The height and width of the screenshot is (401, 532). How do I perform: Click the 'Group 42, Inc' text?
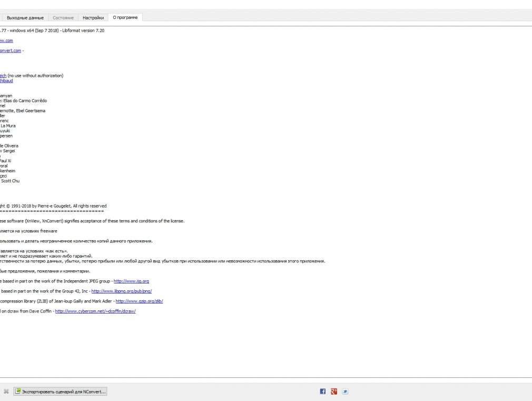(x=73, y=291)
